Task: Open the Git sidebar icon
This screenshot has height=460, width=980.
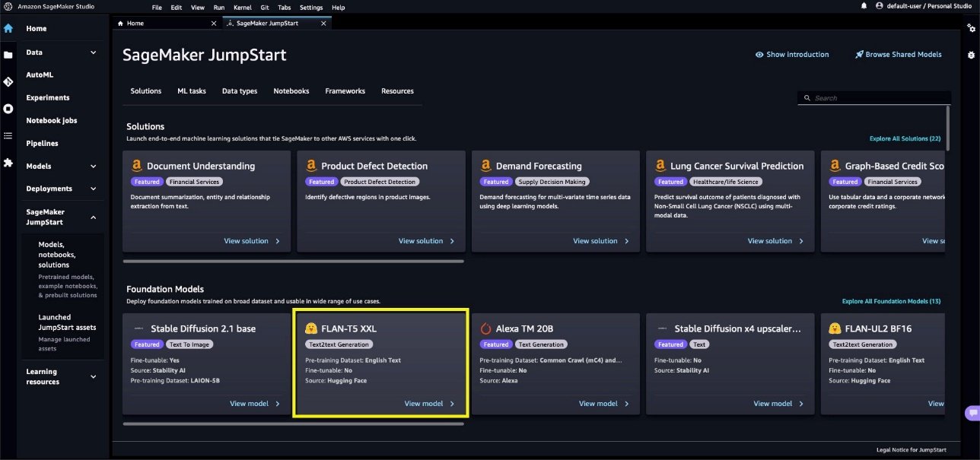Action: tap(8, 82)
